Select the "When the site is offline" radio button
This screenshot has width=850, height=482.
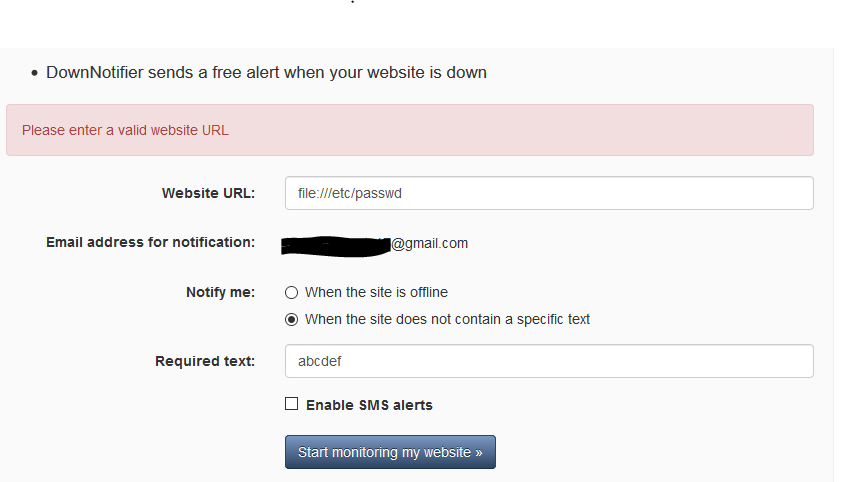pos(291,293)
